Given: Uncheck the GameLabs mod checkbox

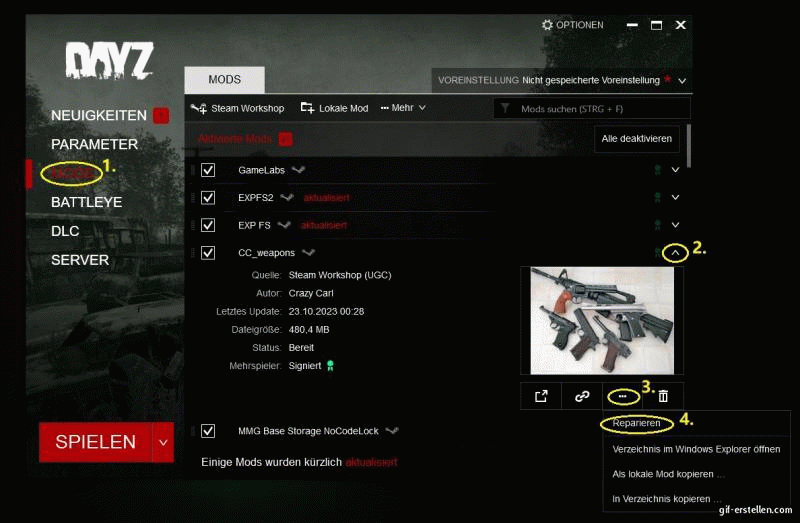Looking at the screenshot, I should point(208,170).
